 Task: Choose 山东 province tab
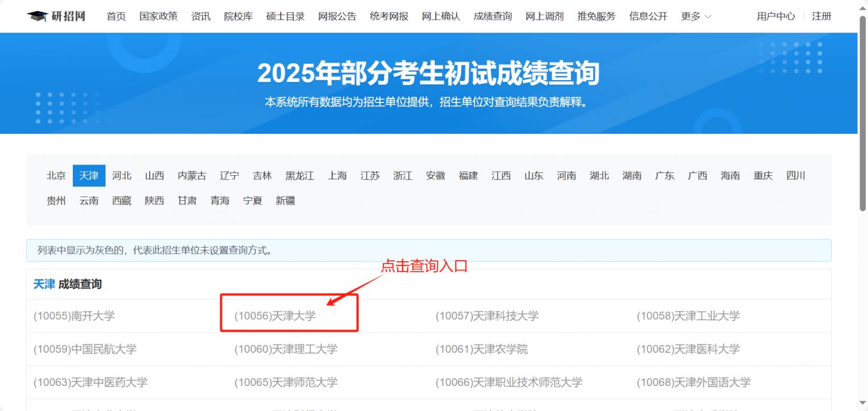pos(534,176)
